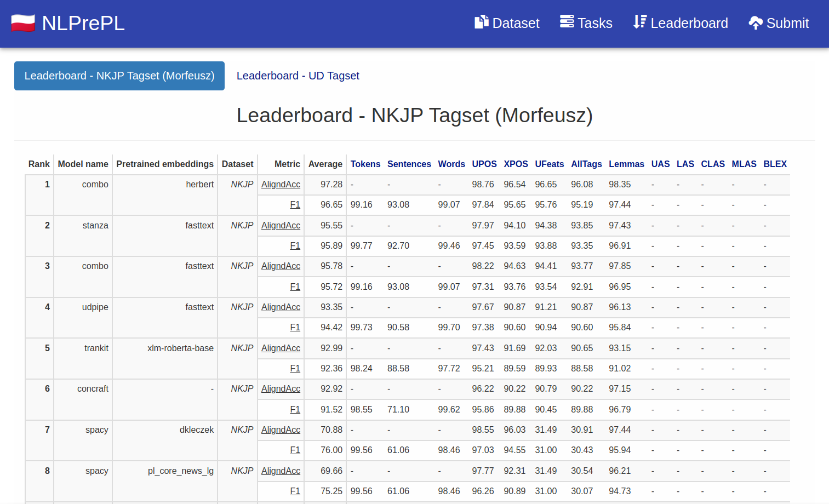
Task: Click the trankit model name cell
Action: click(x=96, y=348)
